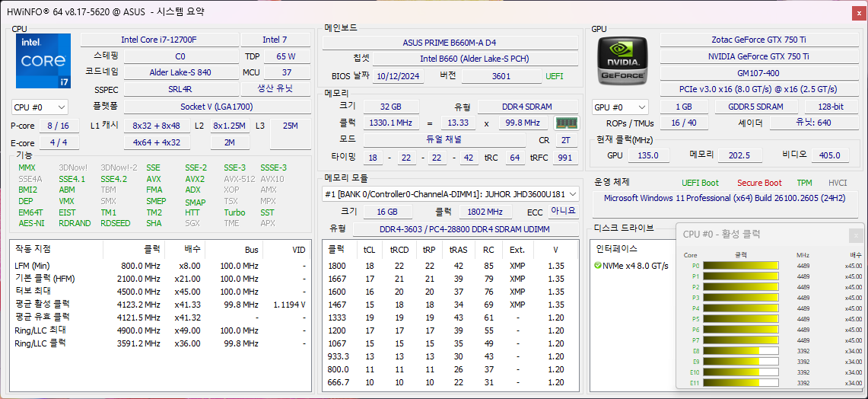Viewport: 868px width, 399px height.
Task: Click the SHA feature label
Action: 154,223
